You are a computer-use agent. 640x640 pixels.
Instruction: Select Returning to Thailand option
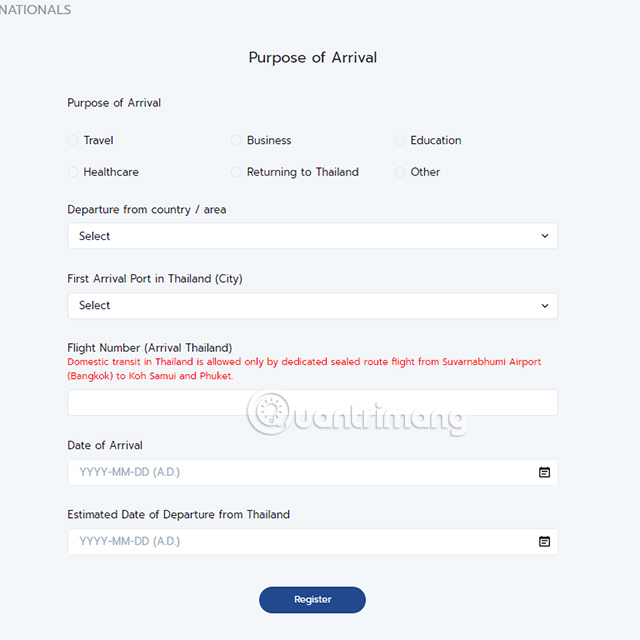237,172
